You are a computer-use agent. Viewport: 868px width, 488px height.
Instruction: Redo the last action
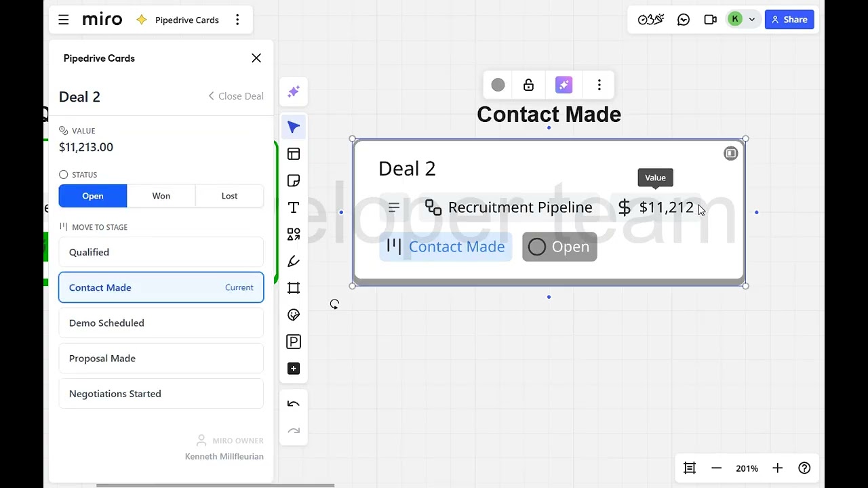[x=294, y=430]
